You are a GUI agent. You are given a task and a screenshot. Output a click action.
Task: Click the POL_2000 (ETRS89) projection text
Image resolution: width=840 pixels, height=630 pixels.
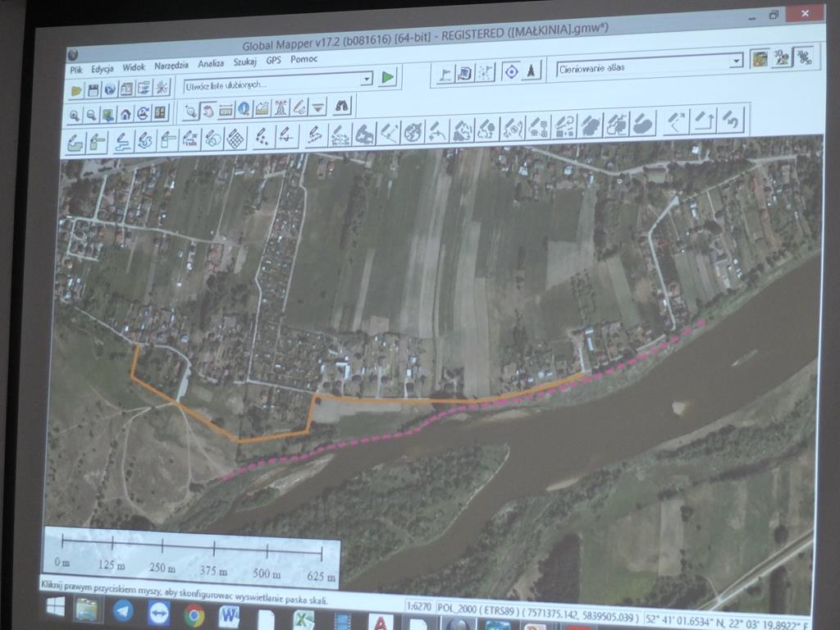tap(477, 609)
